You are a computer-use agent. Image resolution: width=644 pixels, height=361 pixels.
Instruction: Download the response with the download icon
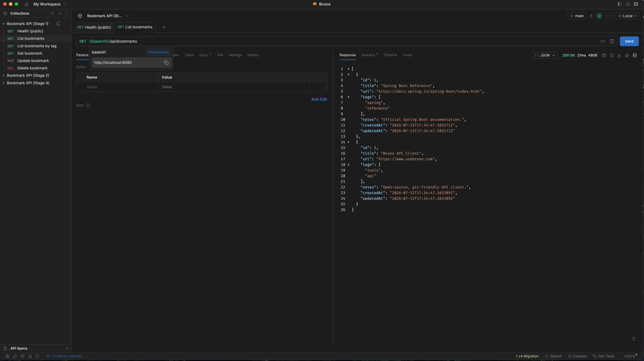point(619,55)
